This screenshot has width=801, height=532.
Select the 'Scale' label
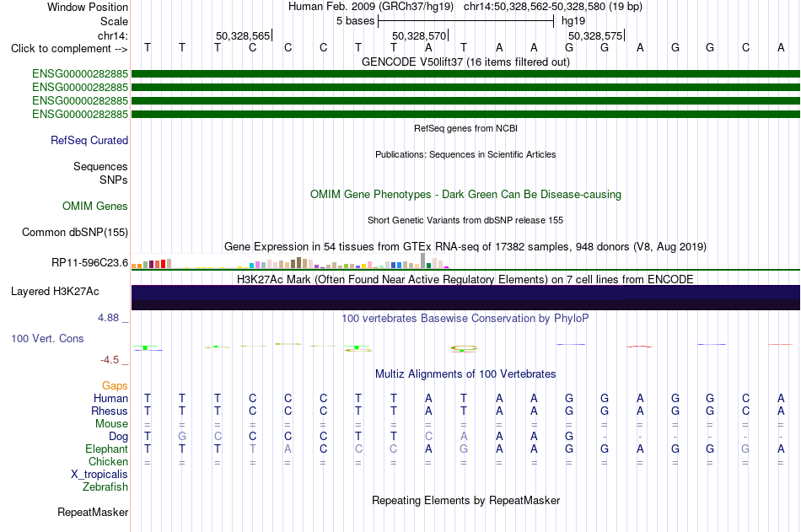[114, 21]
